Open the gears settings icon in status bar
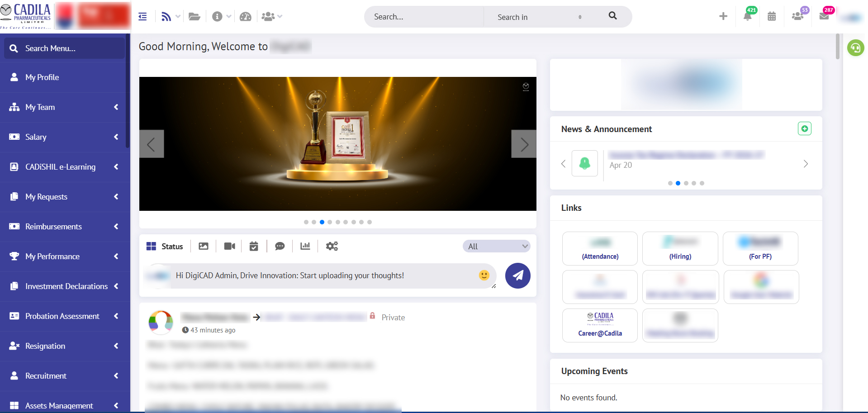Viewport: 868px width, 413px height. point(332,246)
